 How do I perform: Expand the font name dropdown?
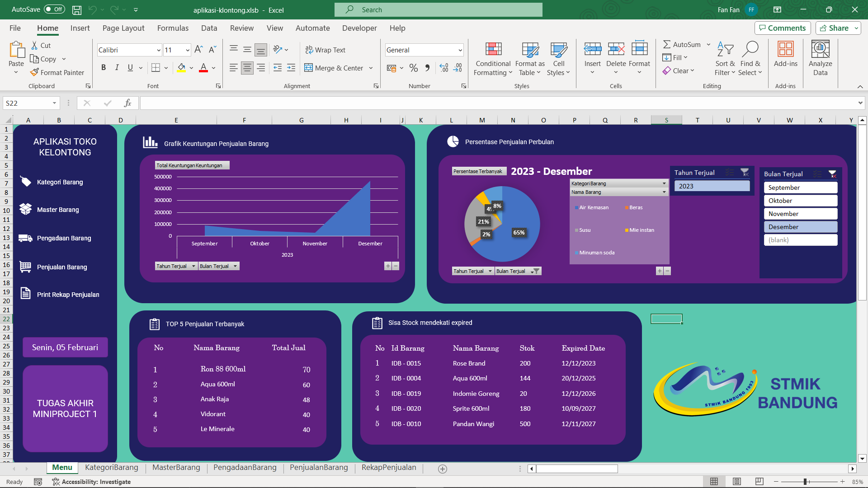[158, 50]
